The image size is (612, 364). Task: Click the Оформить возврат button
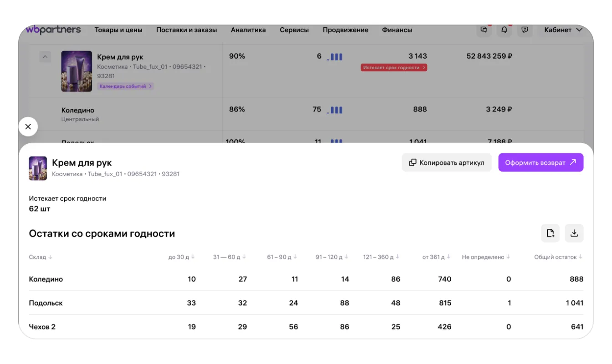pos(541,162)
